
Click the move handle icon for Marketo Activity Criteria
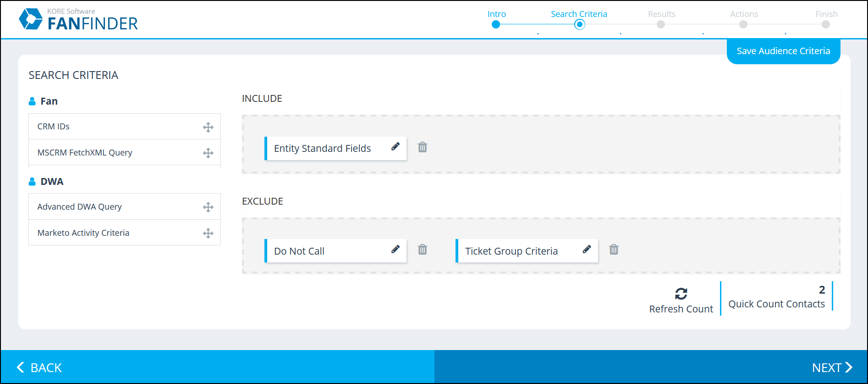208,233
